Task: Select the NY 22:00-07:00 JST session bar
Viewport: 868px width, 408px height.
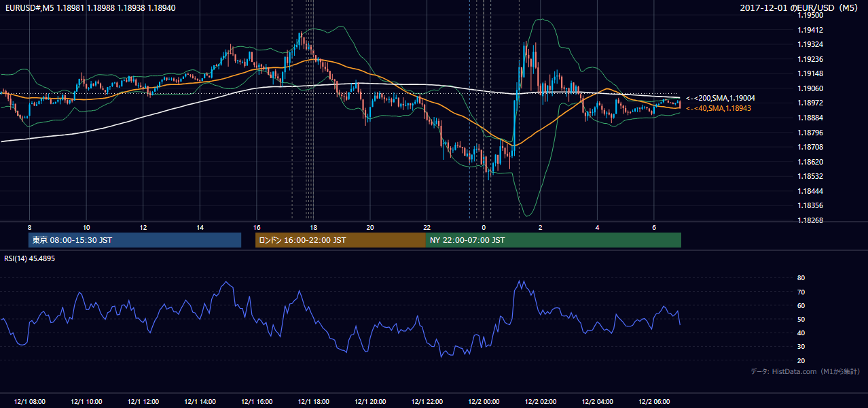Action: [554, 240]
